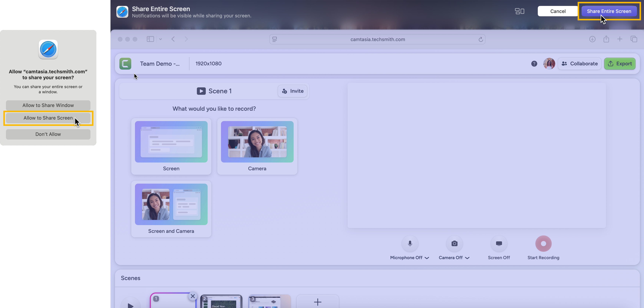The height and width of the screenshot is (308, 644).
Task: Open the page settings icon in address bar
Action: point(275,39)
